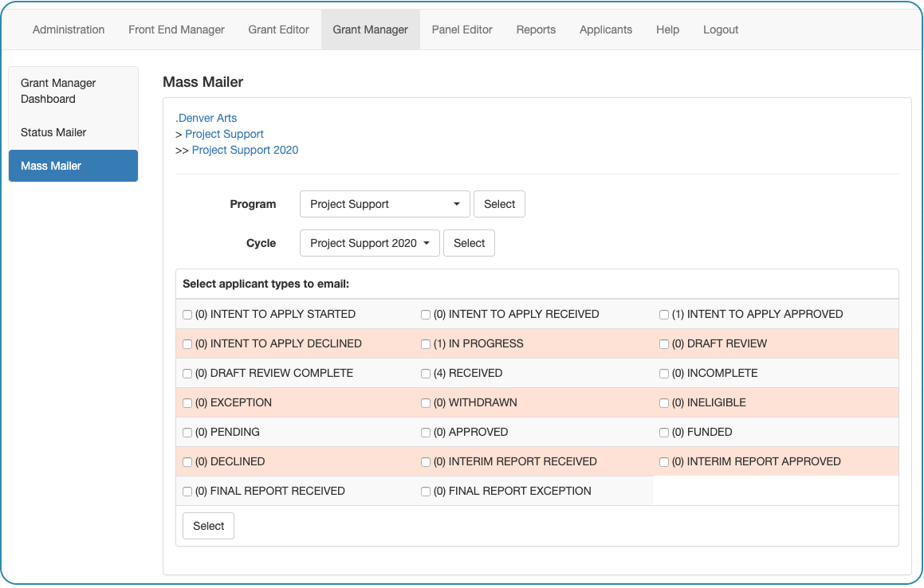Viewport: 924px width, 588px height.
Task: Enable the RECEIVED applicants checkbox
Action: (x=426, y=374)
